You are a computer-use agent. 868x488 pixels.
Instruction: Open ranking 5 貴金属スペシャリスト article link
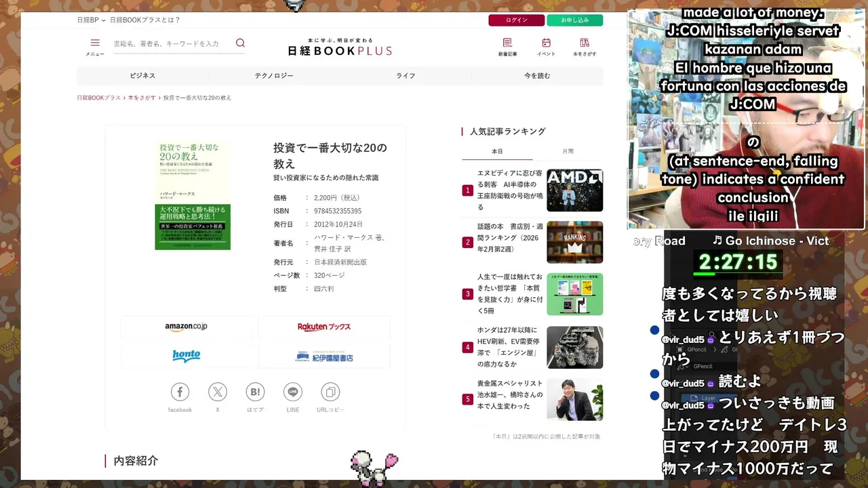tap(510, 394)
